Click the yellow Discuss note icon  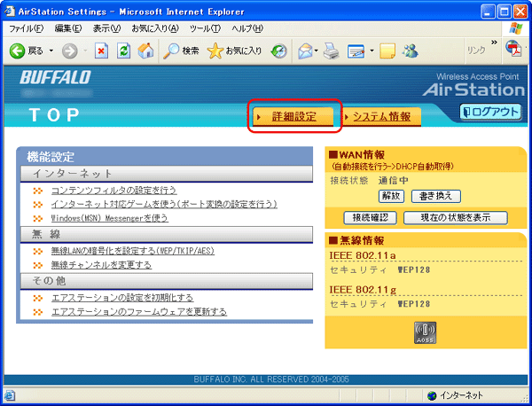point(387,51)
